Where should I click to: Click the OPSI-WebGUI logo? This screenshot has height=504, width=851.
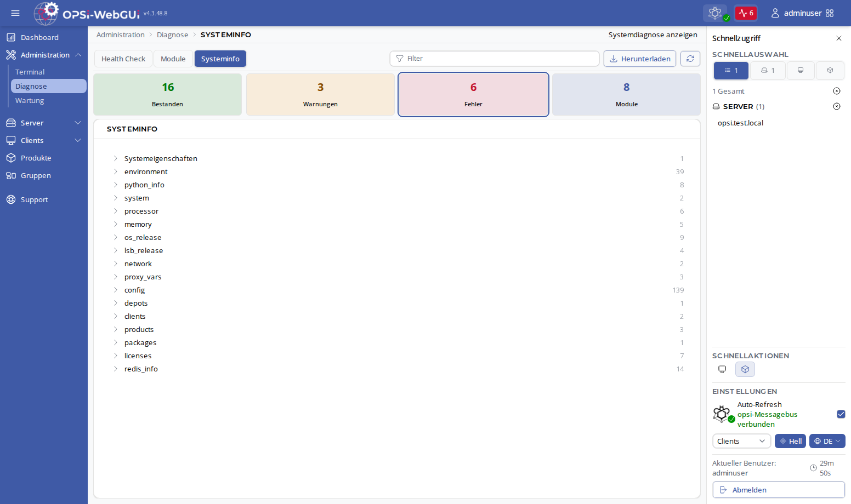[87, 13]
